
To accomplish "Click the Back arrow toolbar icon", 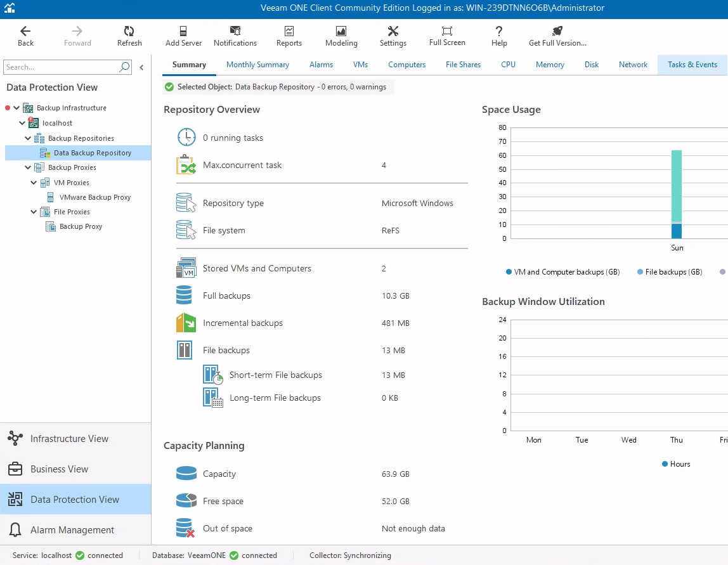I will click(x=25, y=31).
